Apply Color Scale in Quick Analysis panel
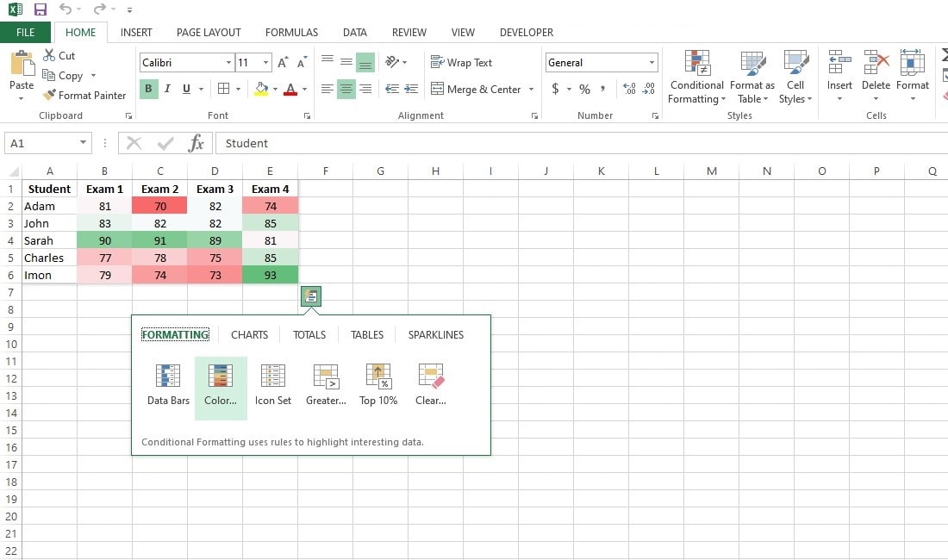 tap(221, 383)
